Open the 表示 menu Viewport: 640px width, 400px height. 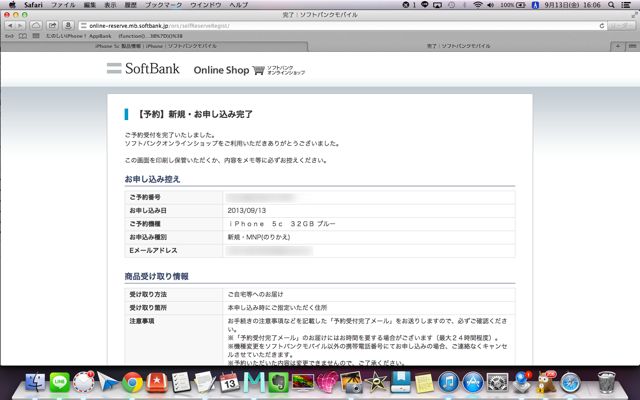(110, 5)
